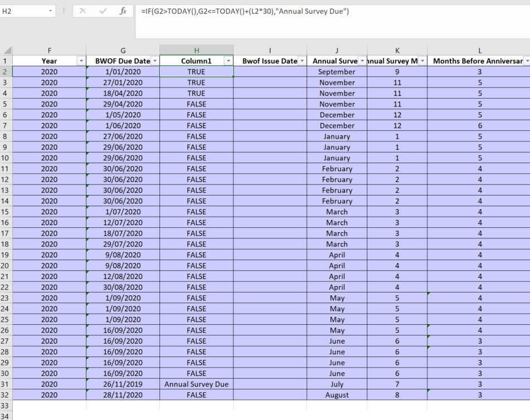Click the value 7 in column K
This screenshot has height=420, width=530.
(x=397, y=384)
